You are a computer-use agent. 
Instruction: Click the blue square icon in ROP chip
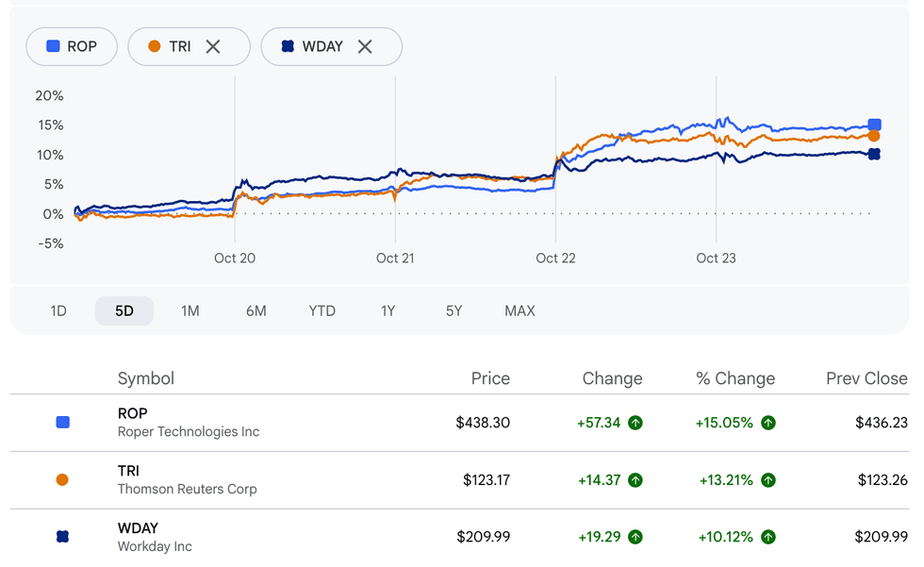click(53, 46)
